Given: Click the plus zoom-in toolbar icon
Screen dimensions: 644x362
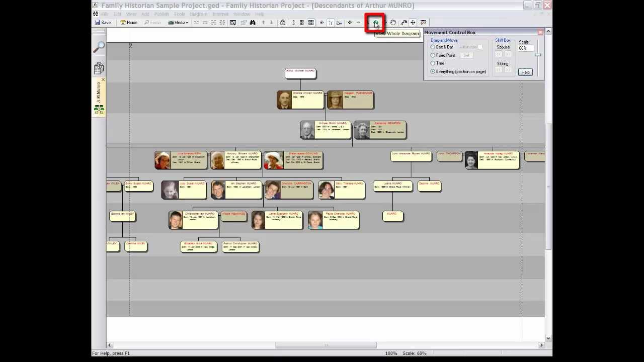Looking at the screenshot, I should click(x=350, y=23).
